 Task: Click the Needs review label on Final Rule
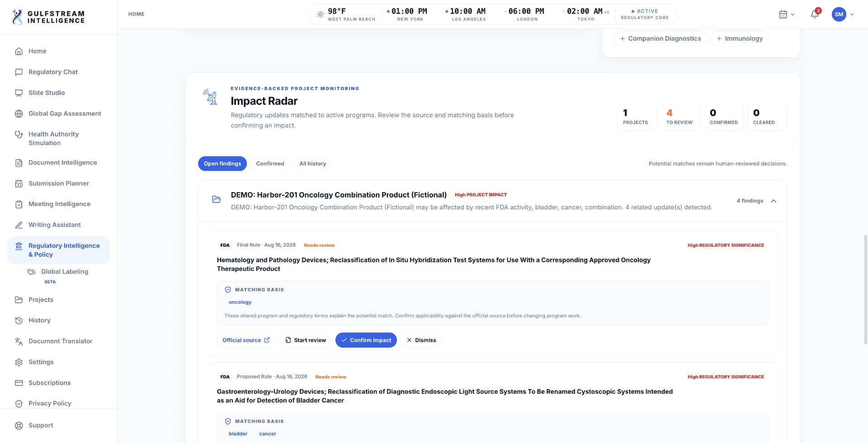coord(319,245)
